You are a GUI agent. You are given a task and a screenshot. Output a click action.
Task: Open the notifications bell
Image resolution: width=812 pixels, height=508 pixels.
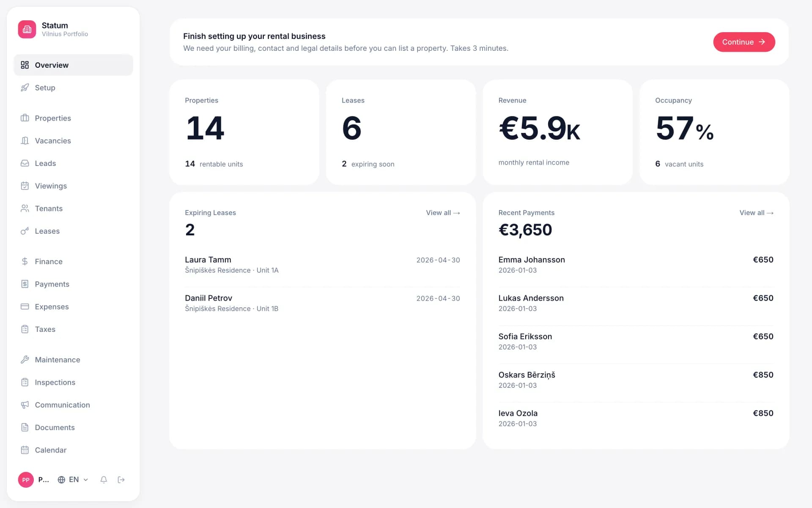[x=104, y=480]
